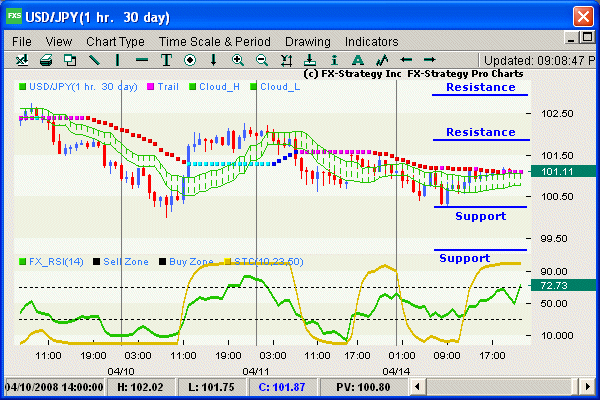Click the lowest Support label
This screenshot has height=400, width=600.
coord(465,258)
